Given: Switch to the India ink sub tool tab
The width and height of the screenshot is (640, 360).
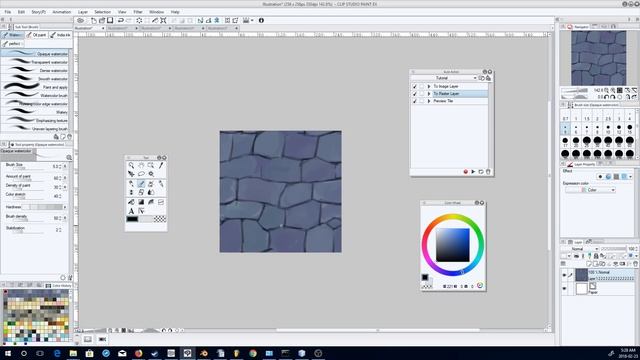Looking at the screenshot, I should 60,35.
